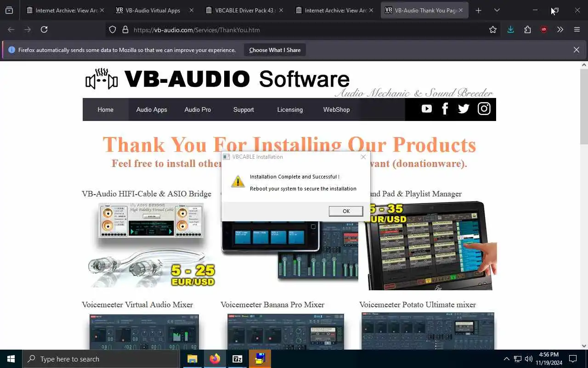Click the page vertical scrollbar thumb
588x368 pixels.
coord(584,107)
